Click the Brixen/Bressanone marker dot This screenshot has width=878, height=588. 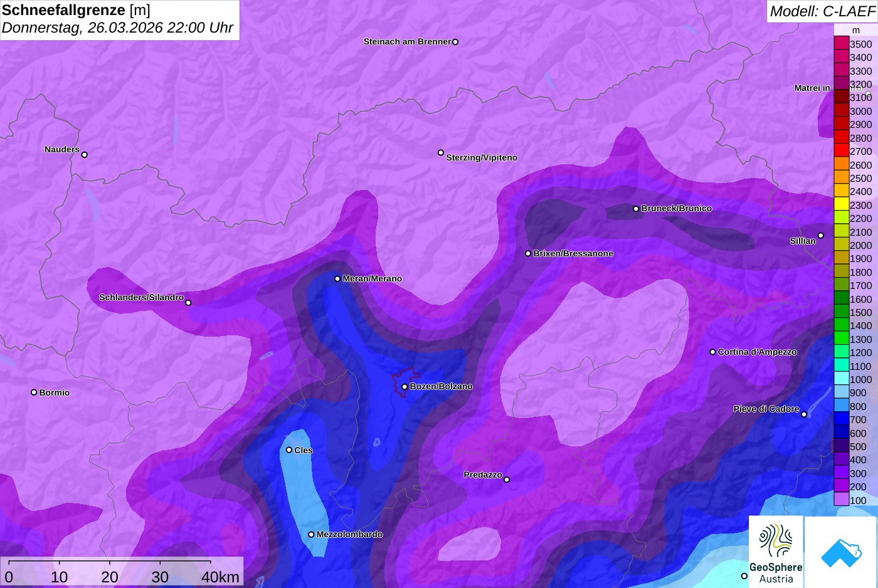click(528, 253)
